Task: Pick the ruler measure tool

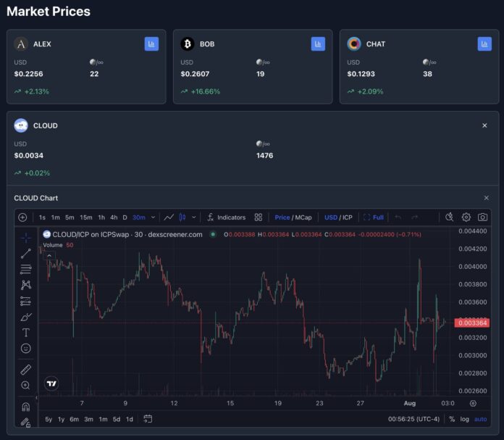Action: click(x=26, y=370)
